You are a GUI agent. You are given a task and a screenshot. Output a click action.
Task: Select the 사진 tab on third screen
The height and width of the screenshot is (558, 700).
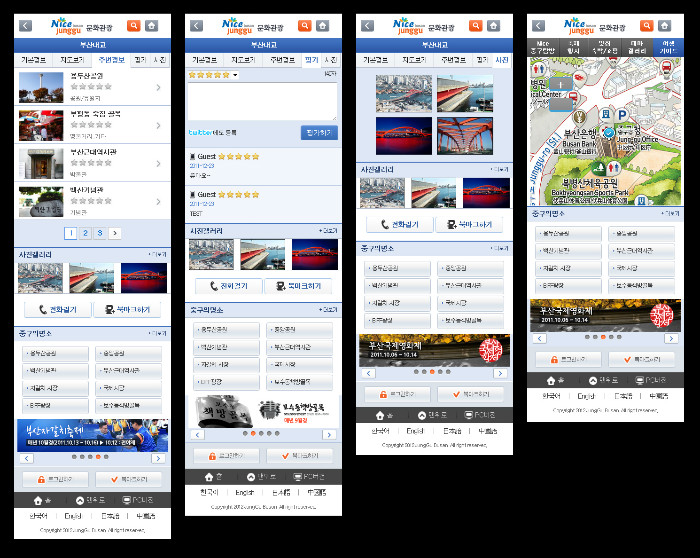[x=502, y=60]
